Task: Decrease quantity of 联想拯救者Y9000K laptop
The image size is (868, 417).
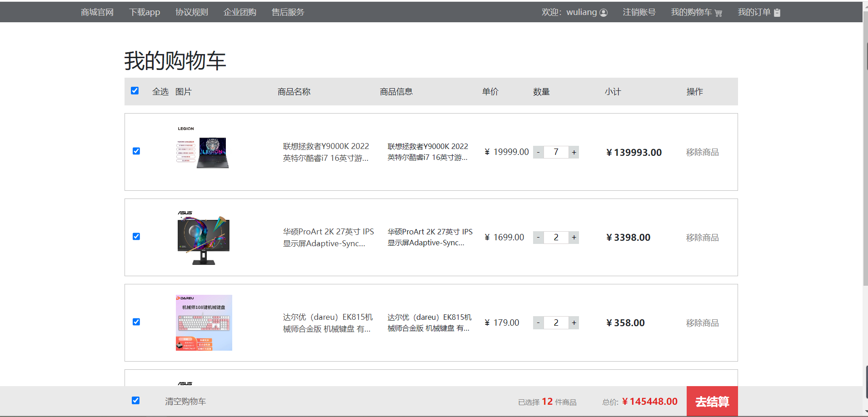Action: coord(539,152)
